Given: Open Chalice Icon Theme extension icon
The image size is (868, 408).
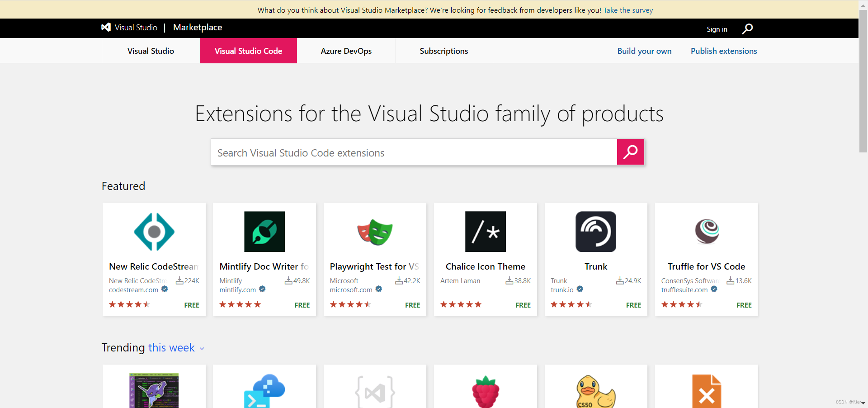Looking at the screenshot, I should 486,232.
